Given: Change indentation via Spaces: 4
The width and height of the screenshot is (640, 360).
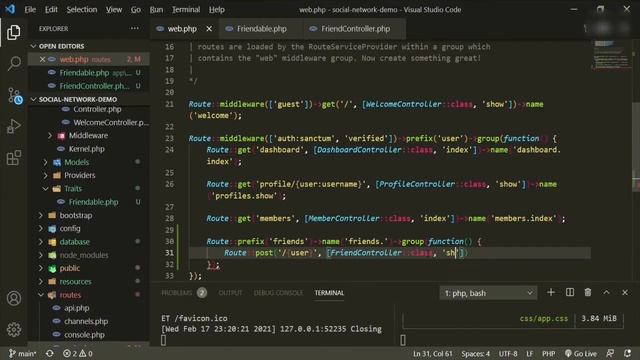Looking at the screenshot, I should (x=476, y=353).
